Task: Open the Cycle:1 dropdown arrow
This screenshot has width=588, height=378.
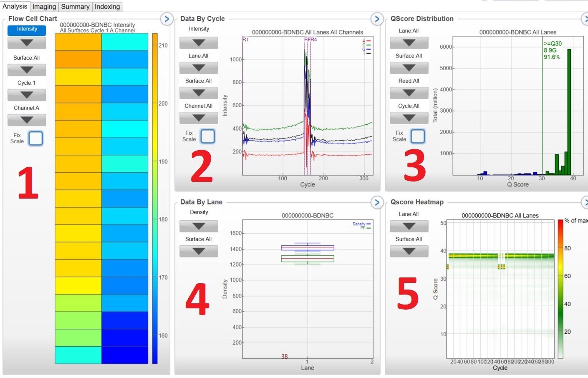Action: tap(27, 95)
